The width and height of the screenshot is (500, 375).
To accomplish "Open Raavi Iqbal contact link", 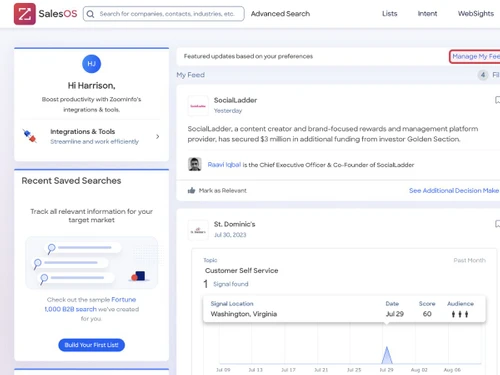I will (x=224, y=165).
